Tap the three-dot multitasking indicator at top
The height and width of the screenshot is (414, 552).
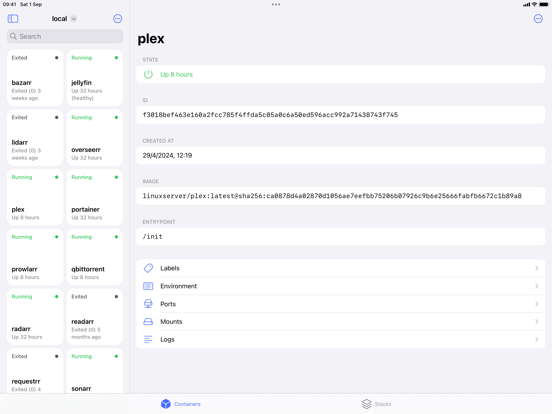276,5
